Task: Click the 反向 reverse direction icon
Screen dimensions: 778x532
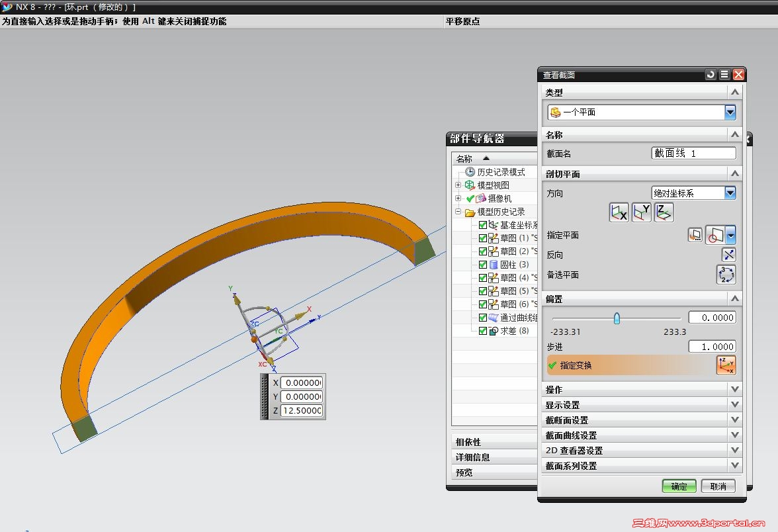Action: pos(728,255)
